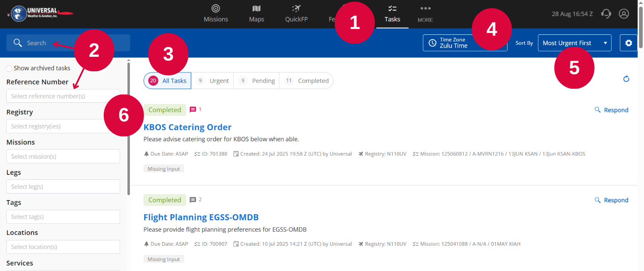This screenshot has height=271, width=644.
Task: Click the ID: 700907 text
Action: click(214, 244)
